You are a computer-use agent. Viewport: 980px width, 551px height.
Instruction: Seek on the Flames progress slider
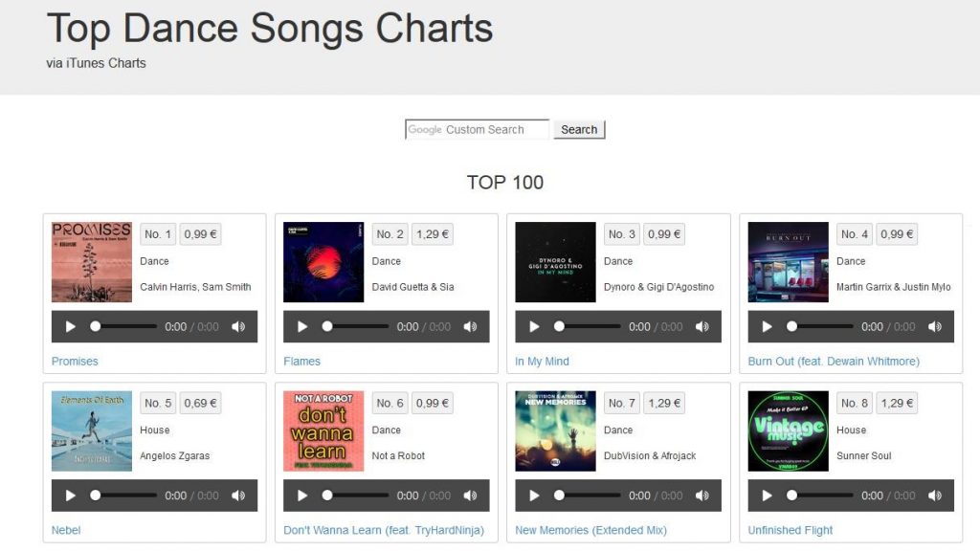[355, 326]
